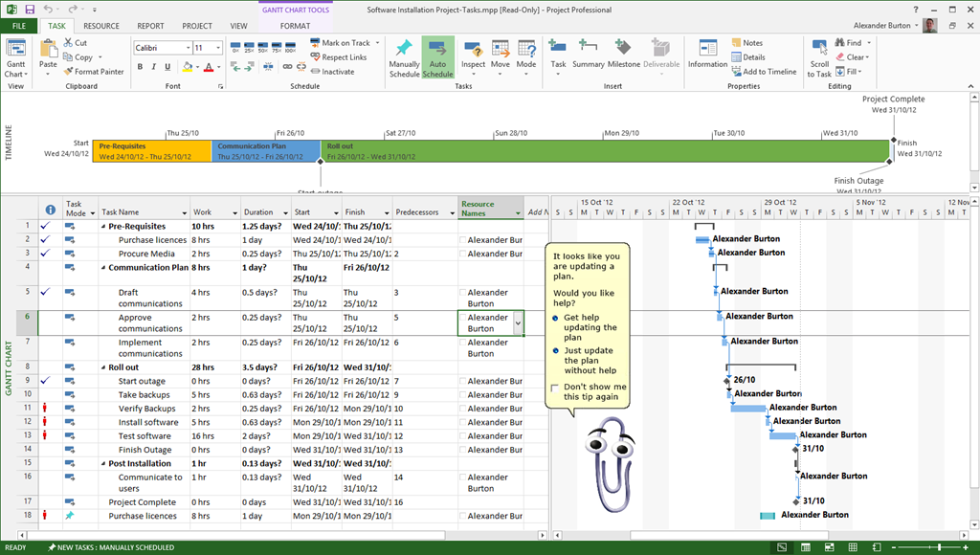Apply Bold formatting

[140, 67]
